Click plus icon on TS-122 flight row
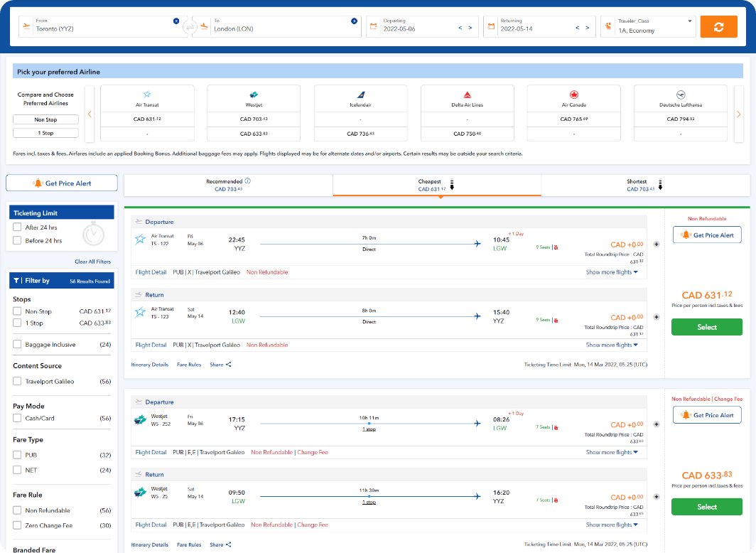 (x=657, y=245)
